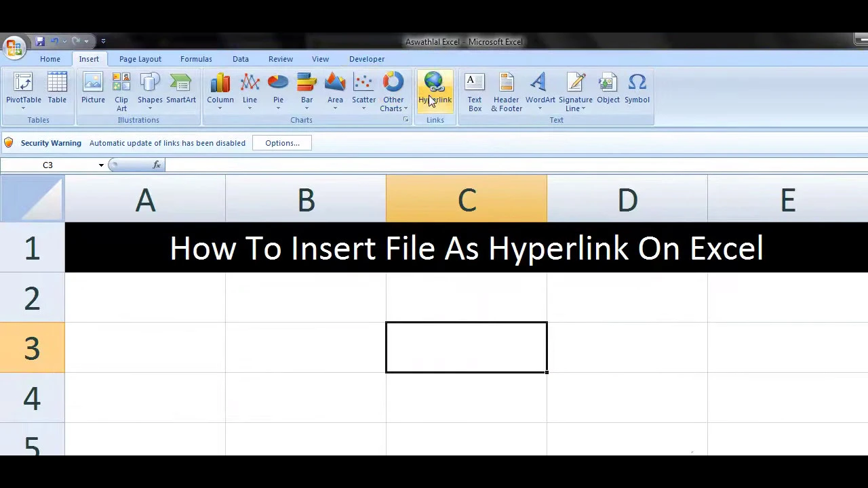Screen dimensions: 868x488
Task: Insert a Scatter chart
Action: click(363, 92)
